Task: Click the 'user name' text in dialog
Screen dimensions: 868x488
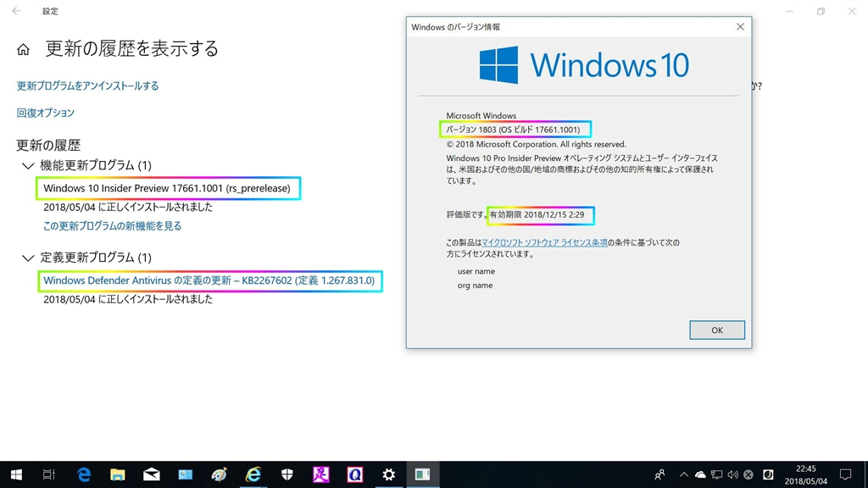Action: pos(476,271)
